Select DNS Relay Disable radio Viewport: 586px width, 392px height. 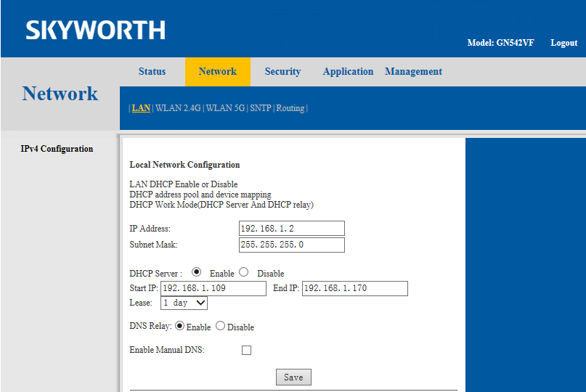point(221,326)
